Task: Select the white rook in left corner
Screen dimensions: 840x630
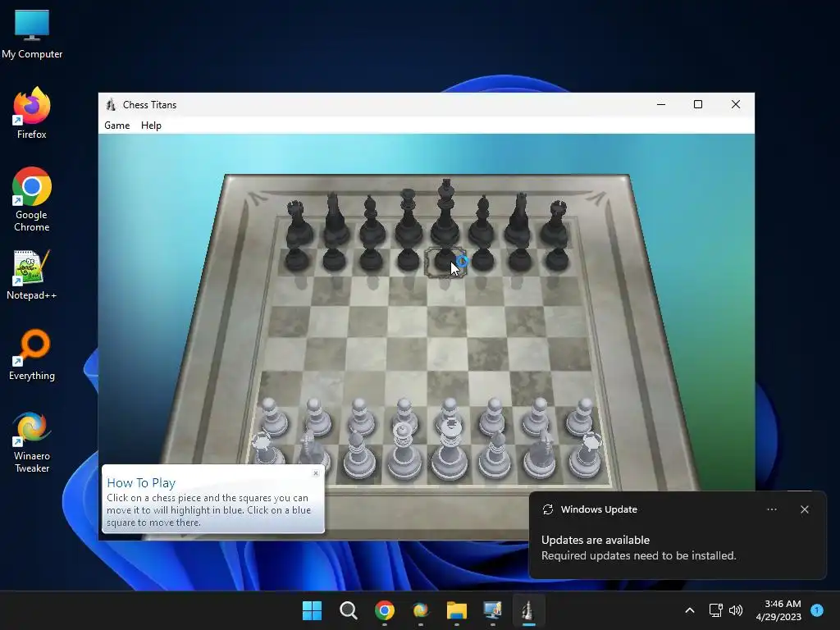Action: [266, 449]
